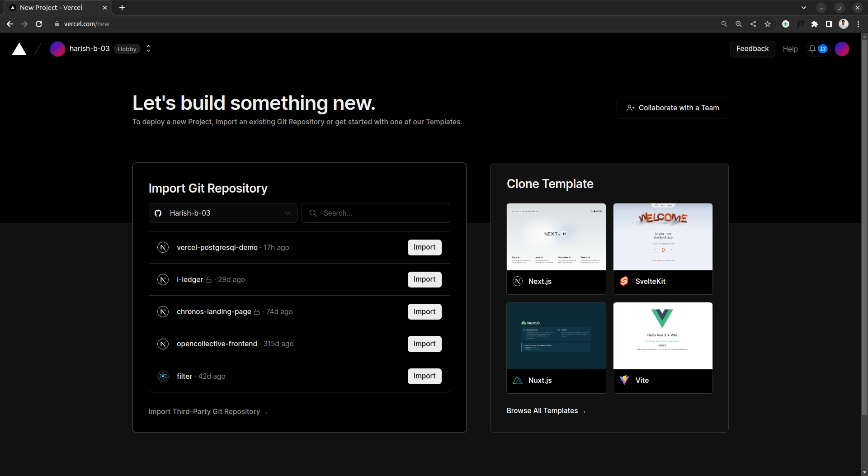Click the Vite logo icon
868x476 pixels.
[x=624, y=380]
